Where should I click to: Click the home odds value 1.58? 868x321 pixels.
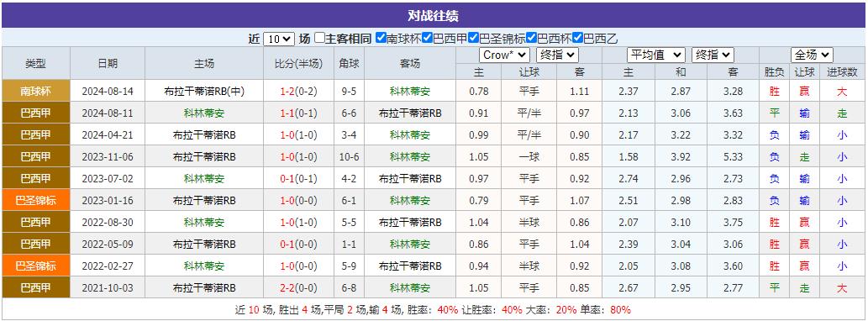(629, 156)
